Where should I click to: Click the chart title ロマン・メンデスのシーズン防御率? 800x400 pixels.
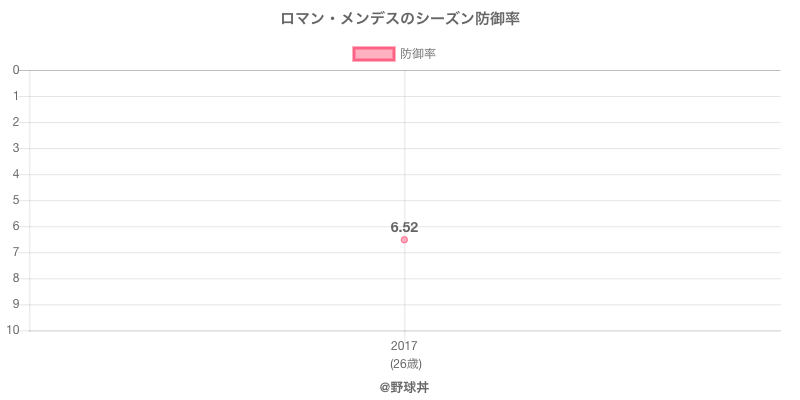[400, 19]
